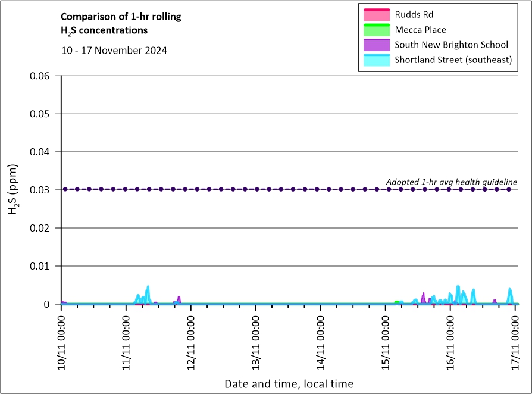
Task: Click the 'Date and time, local time' axis title
Action: pyautogui.click(x=289, y=384)
